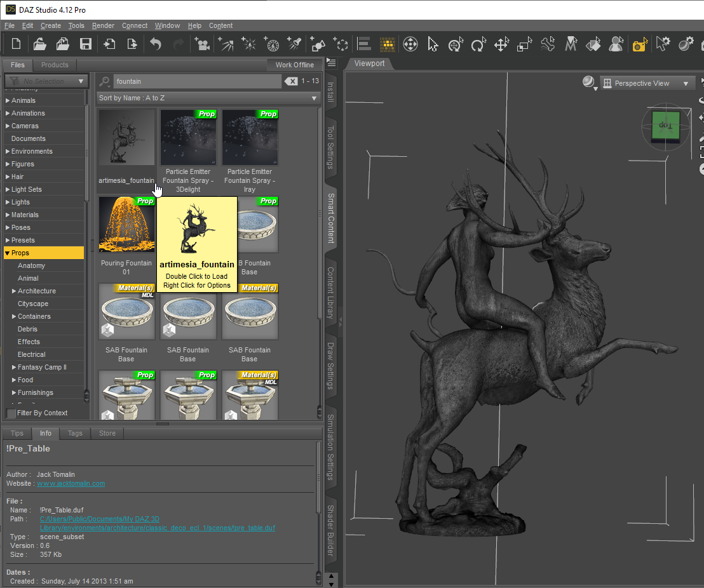This screenshot has width=704, height=588.
Task: Expand the Architecture category
Action: point(14,291)
